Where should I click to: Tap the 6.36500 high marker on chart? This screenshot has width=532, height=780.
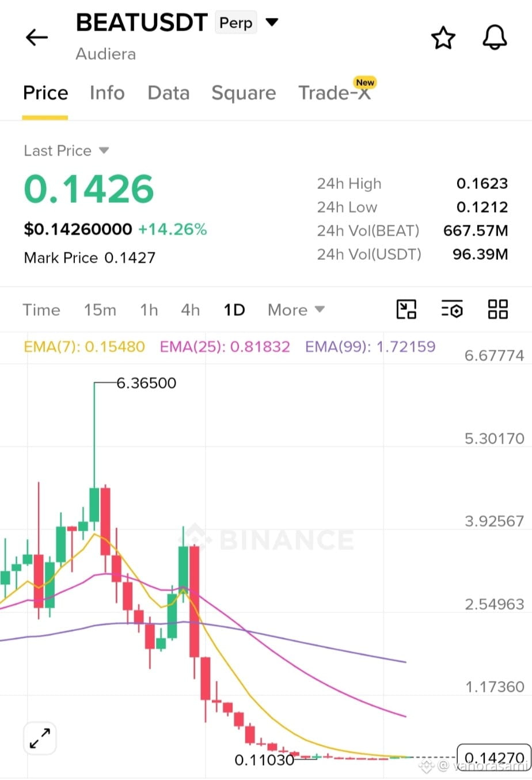tap(146, 383)
